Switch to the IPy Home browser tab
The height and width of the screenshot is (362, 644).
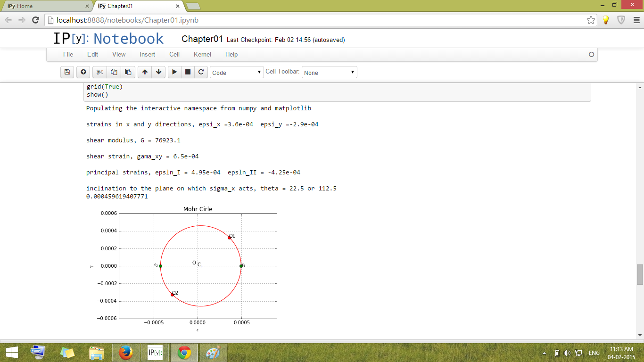tap(45, 6)
